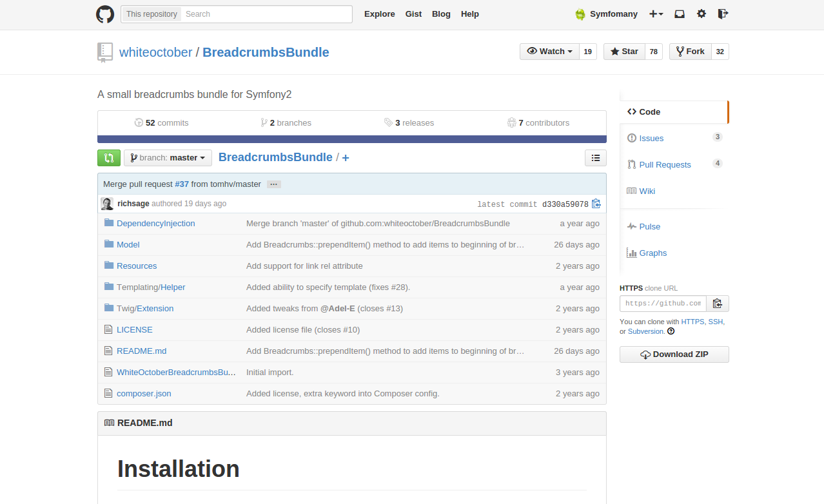Click richsage's avatar thumbnail
The width and height of the screenshot is (824, 504).
(107, 204)
